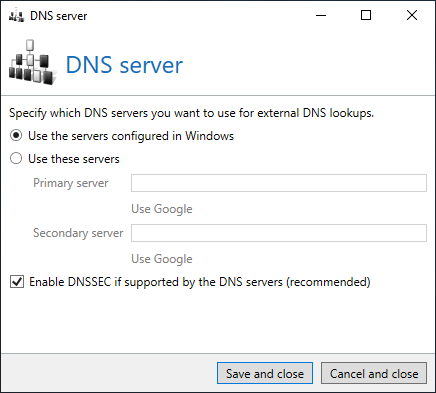436x393 pixels.
Task: Click the Primary server input field
Action: (279, 183)
